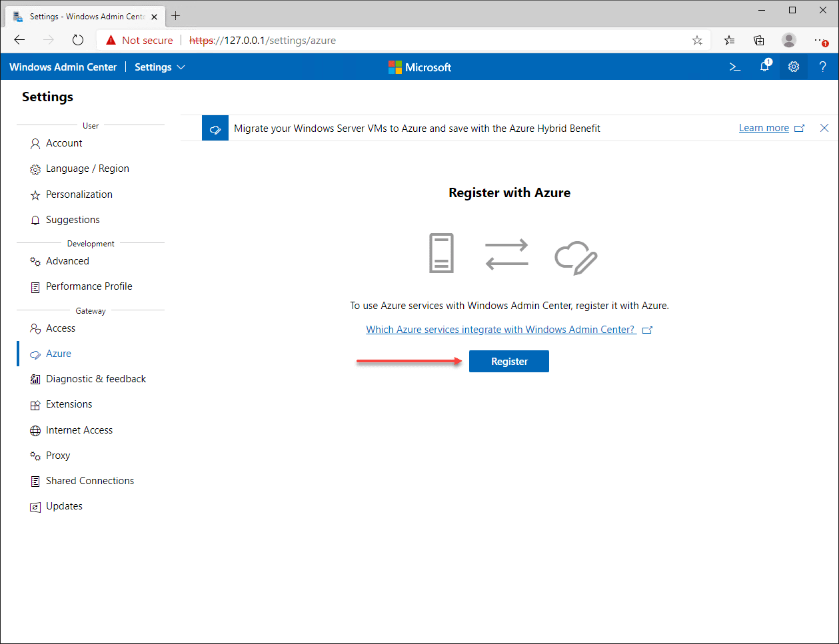
Task: Click the Windows Admin Center title
Action: pyautogui.click(x=63, y=67)
